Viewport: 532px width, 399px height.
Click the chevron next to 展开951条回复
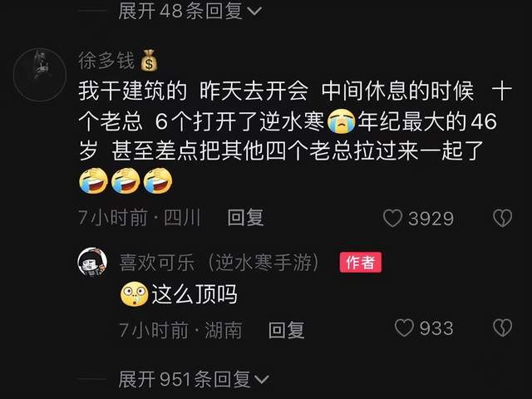(261, 379)
